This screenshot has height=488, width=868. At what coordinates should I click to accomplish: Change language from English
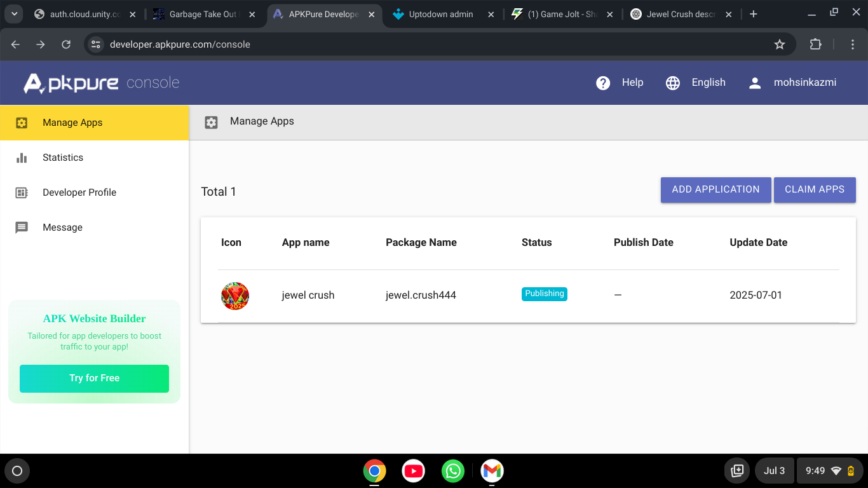coord(709,83)
